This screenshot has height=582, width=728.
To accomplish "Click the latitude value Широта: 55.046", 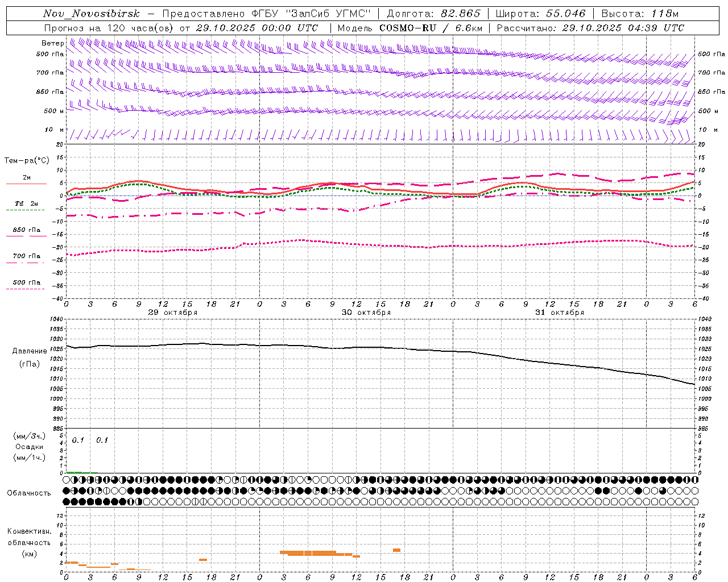I will 540,14.
